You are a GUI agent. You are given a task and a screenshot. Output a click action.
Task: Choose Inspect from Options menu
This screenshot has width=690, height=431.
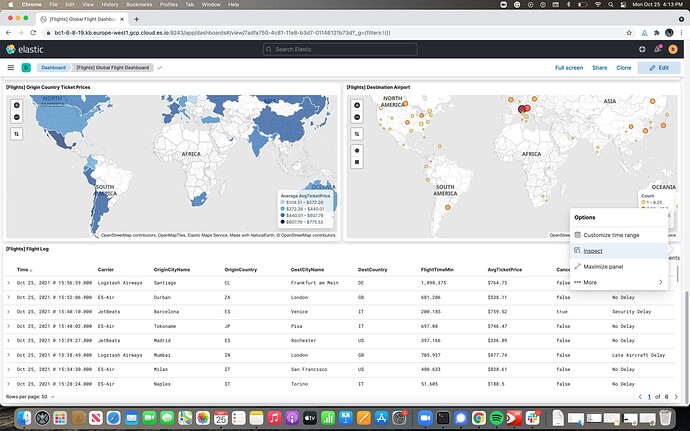coord(620,251)
